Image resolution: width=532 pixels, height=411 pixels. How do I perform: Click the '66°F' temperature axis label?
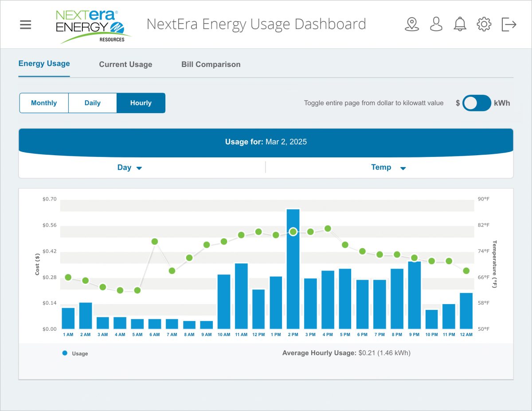[x=483, y=277]
